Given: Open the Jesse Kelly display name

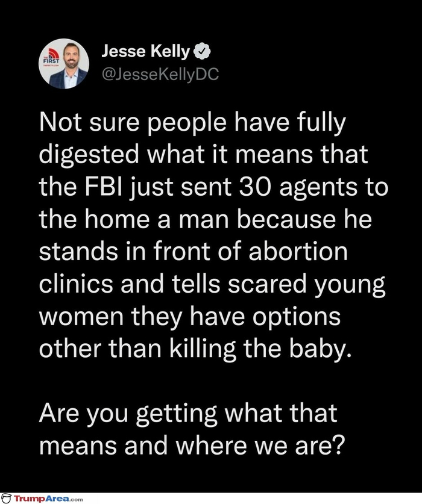Looking at the screenshot, I should (x=145, y=52).
